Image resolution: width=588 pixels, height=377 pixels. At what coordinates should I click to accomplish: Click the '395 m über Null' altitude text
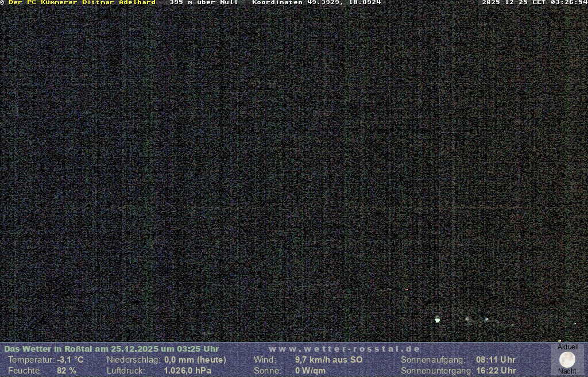[203, 3]
